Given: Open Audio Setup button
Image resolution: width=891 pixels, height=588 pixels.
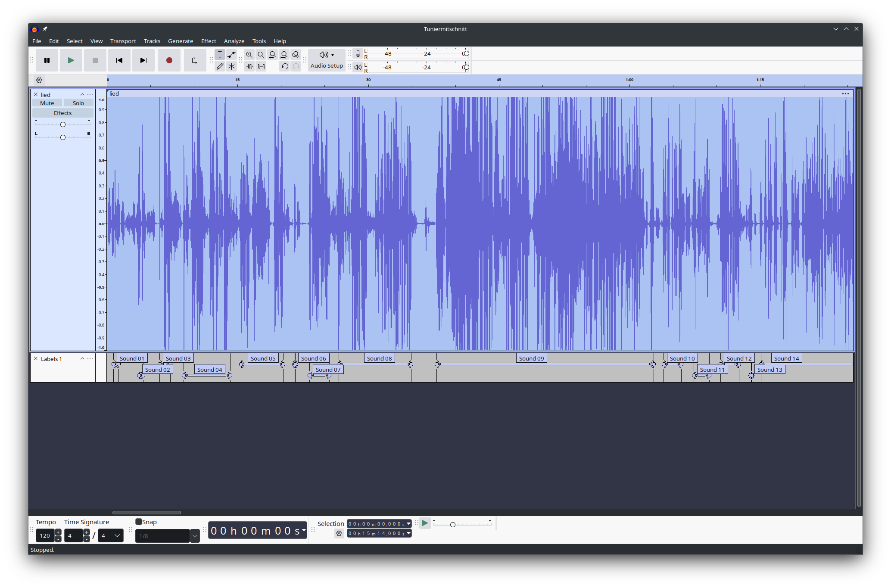Looking at the screenshot, I should (327, 60).
